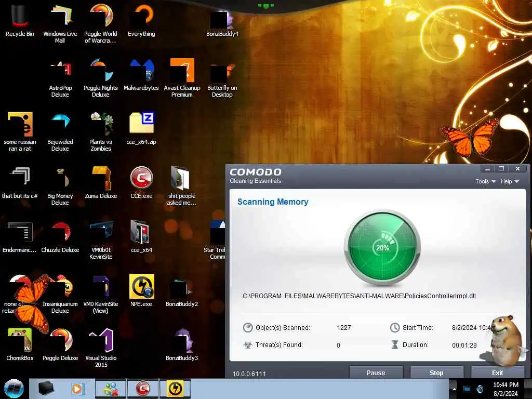532x399 pixels.
Task: Click version number 10.0.0.6111
Action: pyautogui.click(x=249, y=374)
